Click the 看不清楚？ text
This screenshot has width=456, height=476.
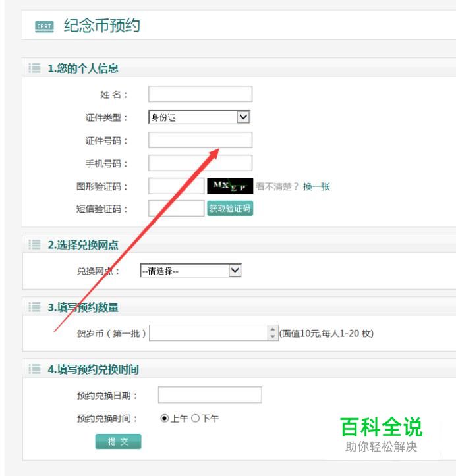[277, 186]
